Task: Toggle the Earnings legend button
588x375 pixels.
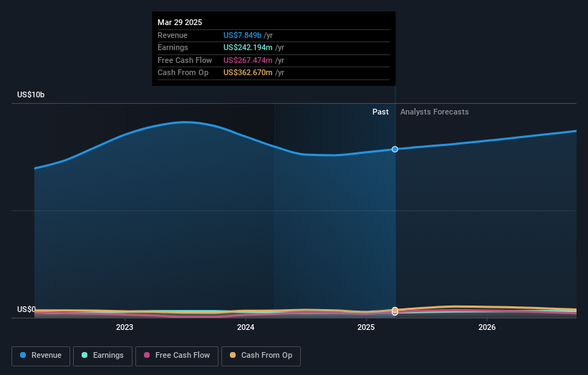Action: (102, 356)
